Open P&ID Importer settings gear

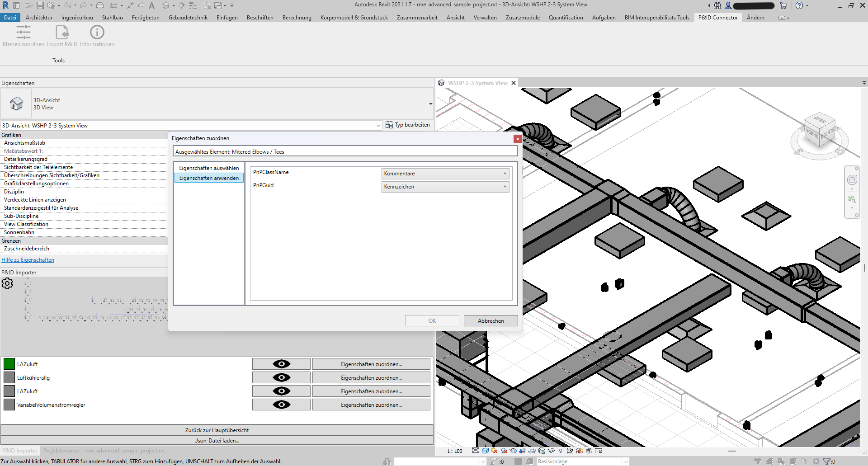tap(7, 283)
